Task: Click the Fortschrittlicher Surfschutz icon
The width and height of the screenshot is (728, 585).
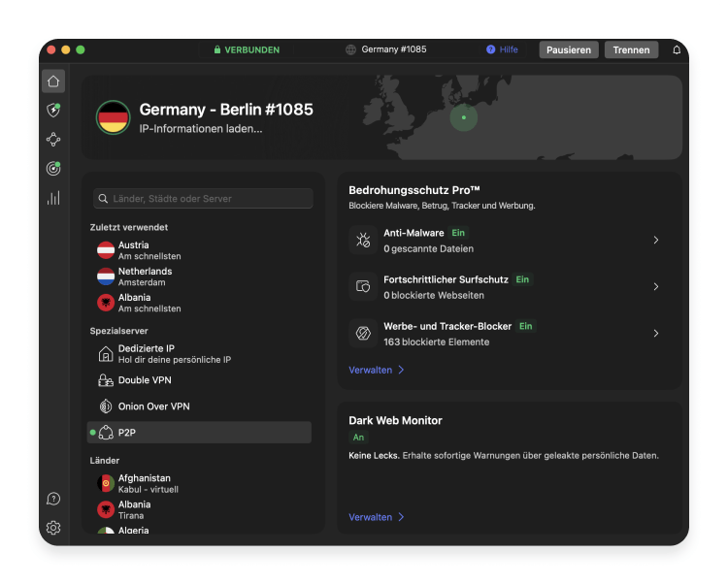Action: pos(363,286)
